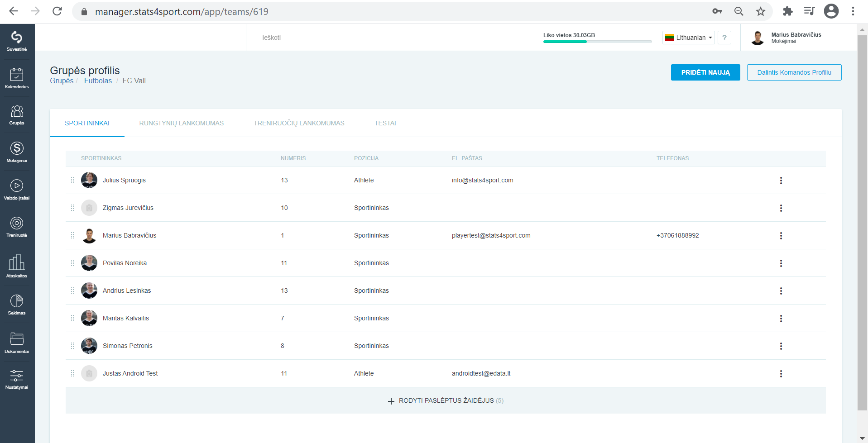Click the page vertical scrollbar
Viewport: 868px width, 443px height.
coord(862,222)
